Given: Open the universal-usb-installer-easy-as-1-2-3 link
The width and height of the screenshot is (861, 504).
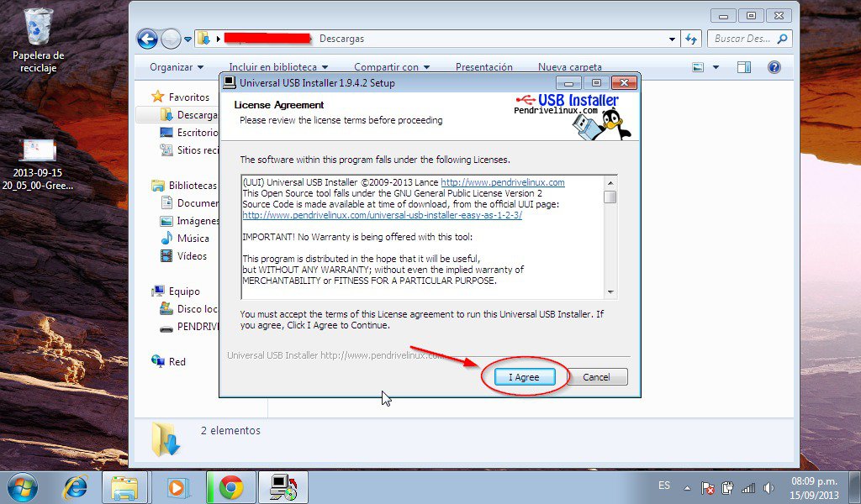Looking at the screenshot, I should [x=382, y=215].
